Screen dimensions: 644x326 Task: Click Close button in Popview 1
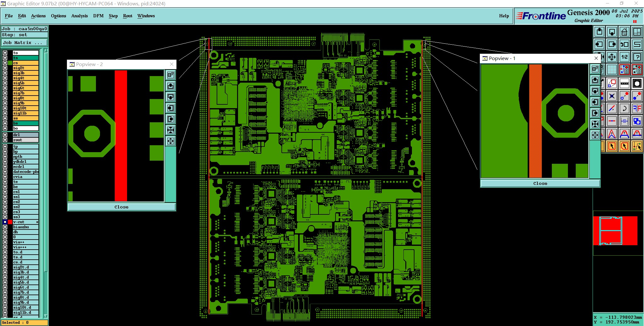(x=540, y=183)
